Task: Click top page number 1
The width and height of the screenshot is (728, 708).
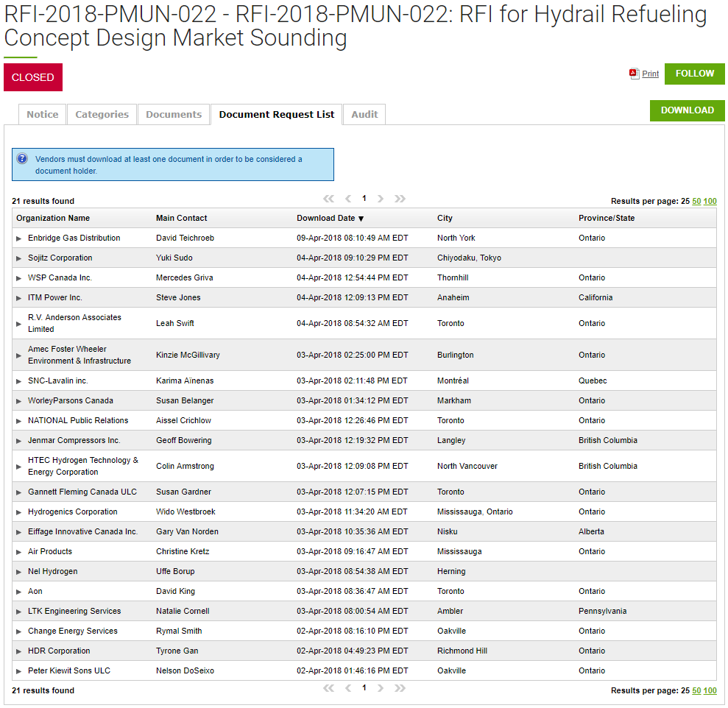Action: click(364, 198)
